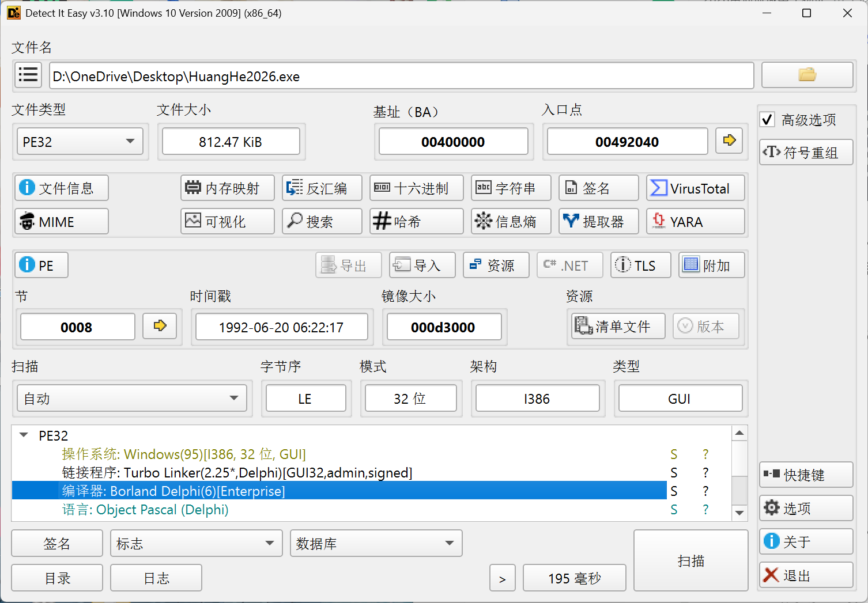
Task: Open PE header info
Action: [x=41, y=265]
